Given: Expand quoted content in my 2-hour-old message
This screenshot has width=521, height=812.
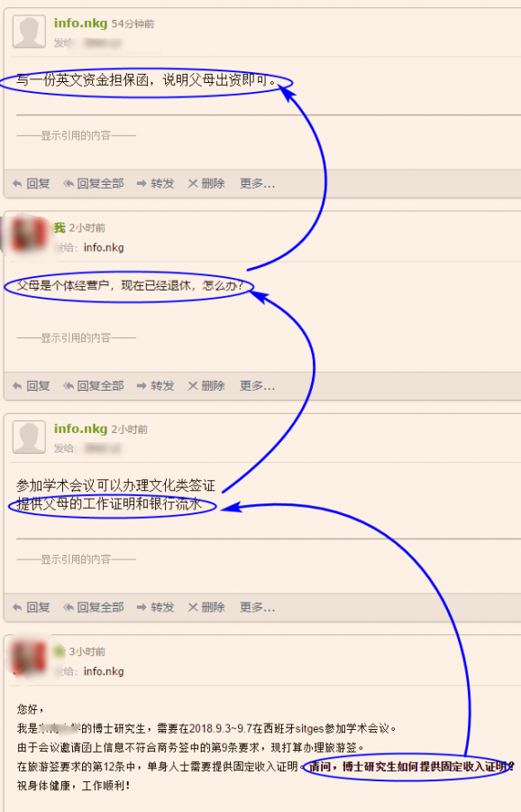Looking at the screenshot, I should pyautogui.click(x=76, y=338).
